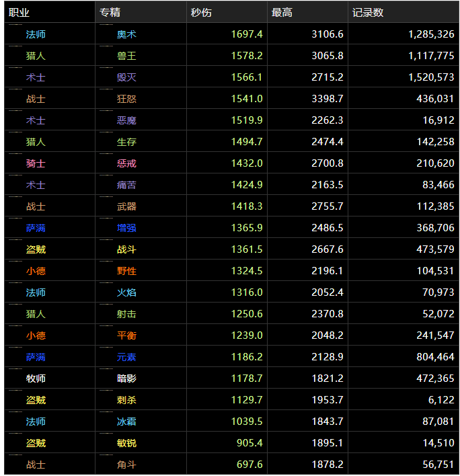Open the 战斗 spec link
460x476 pixels.
pyautogui.click(x=126, y=249)
